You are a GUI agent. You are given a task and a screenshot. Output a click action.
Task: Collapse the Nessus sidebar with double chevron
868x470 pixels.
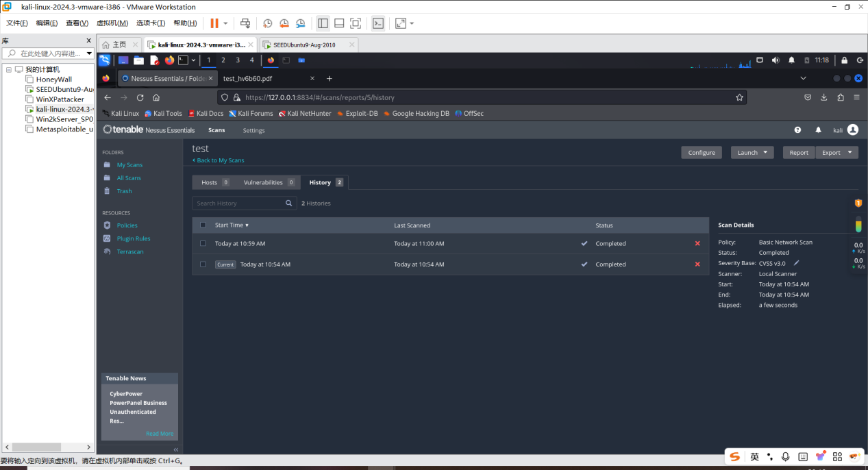click(x=176, y=449)
